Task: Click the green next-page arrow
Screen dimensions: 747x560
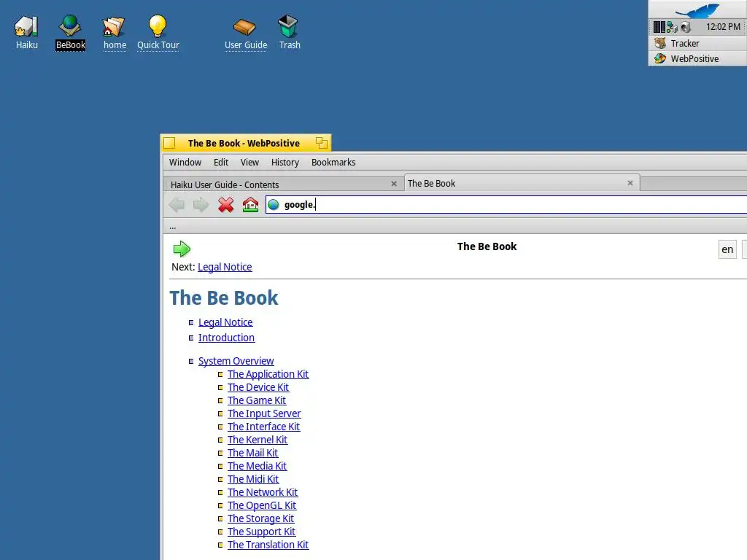Action: [182, 249]
